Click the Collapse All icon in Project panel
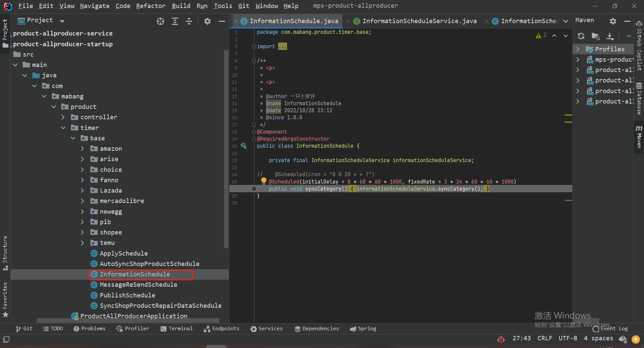 pyautogui.click(x=189, y=21)
